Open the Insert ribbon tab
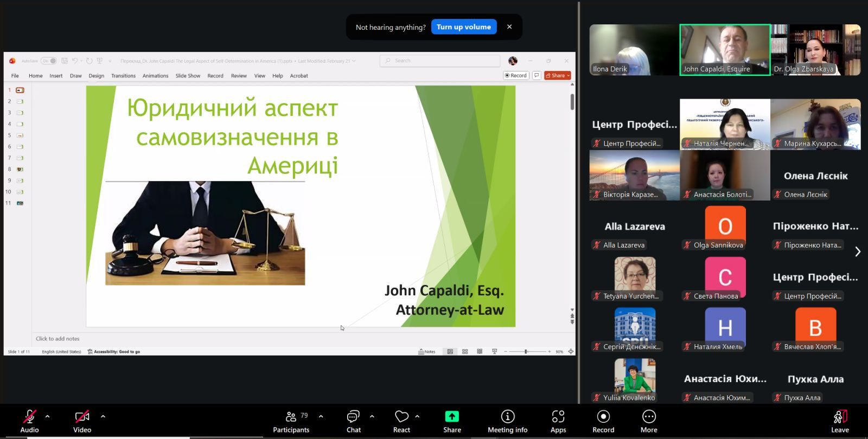868x439 pixels. click(56, 76)
